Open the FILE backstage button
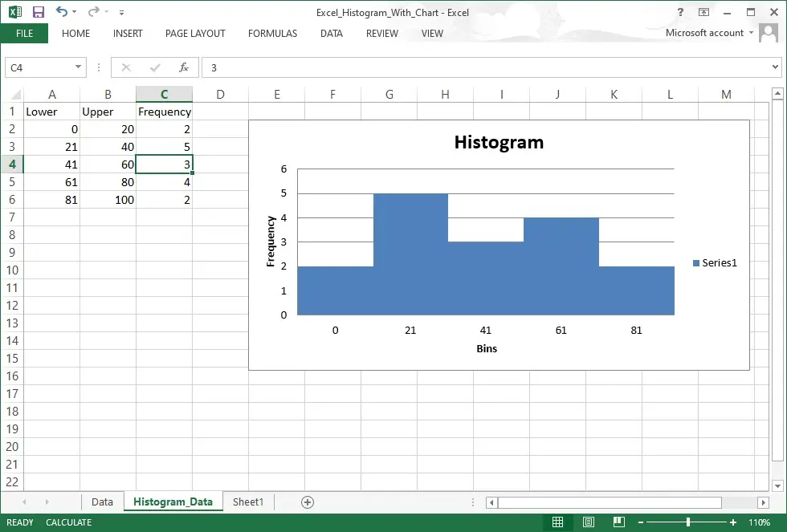The width and height of the screenshot is (787, 532). 24,34
